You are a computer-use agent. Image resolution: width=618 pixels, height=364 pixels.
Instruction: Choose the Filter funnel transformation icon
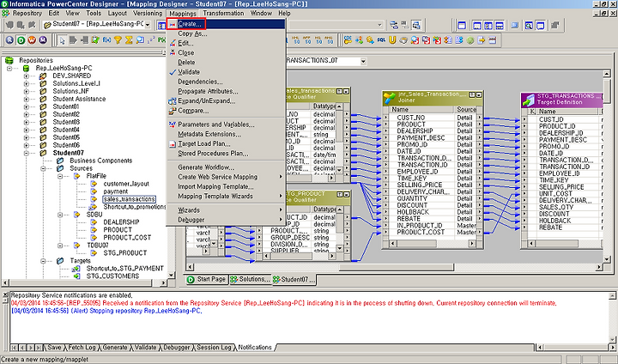point(118,40)
